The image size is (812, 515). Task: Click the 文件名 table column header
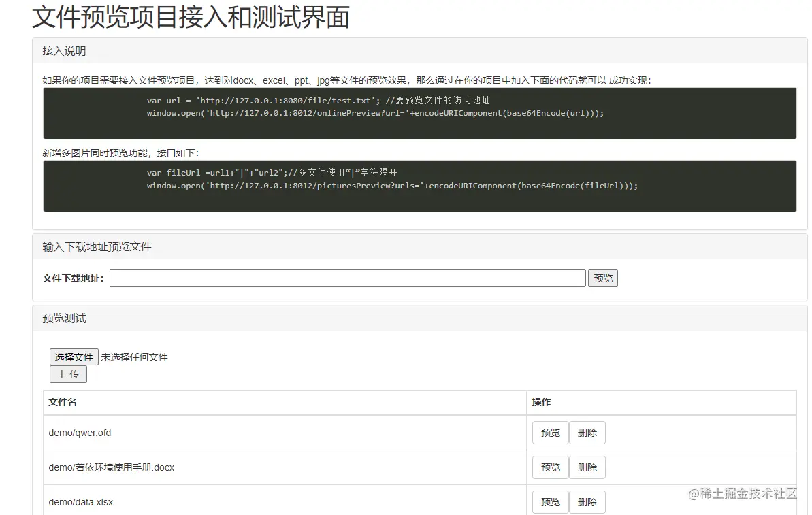click(x=63, y=402)
